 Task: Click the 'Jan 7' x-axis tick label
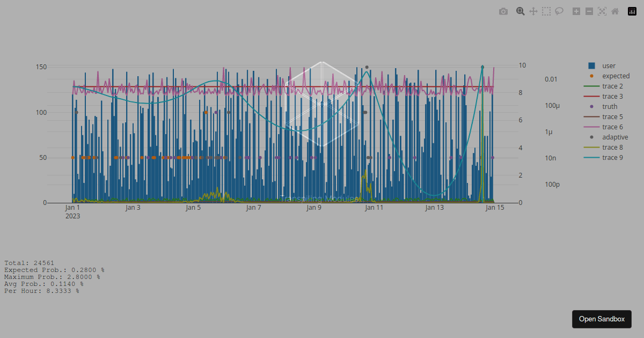click(253, 208)
